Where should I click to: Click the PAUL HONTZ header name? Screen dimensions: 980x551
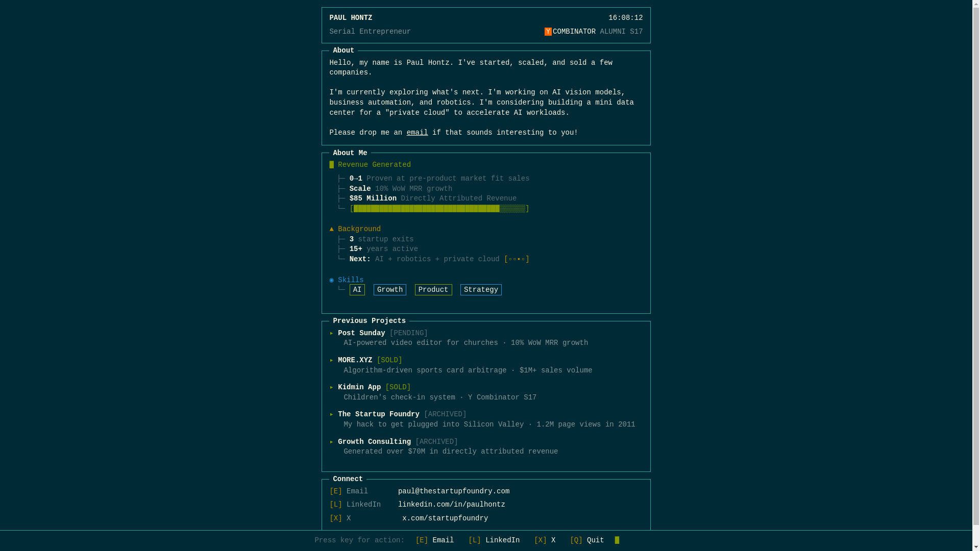(351, 18)
